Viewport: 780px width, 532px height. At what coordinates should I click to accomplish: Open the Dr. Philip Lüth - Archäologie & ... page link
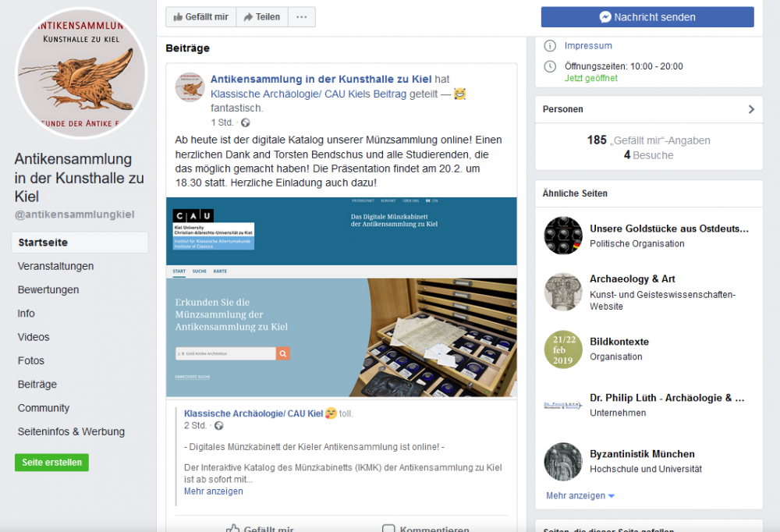click(667, 398)
